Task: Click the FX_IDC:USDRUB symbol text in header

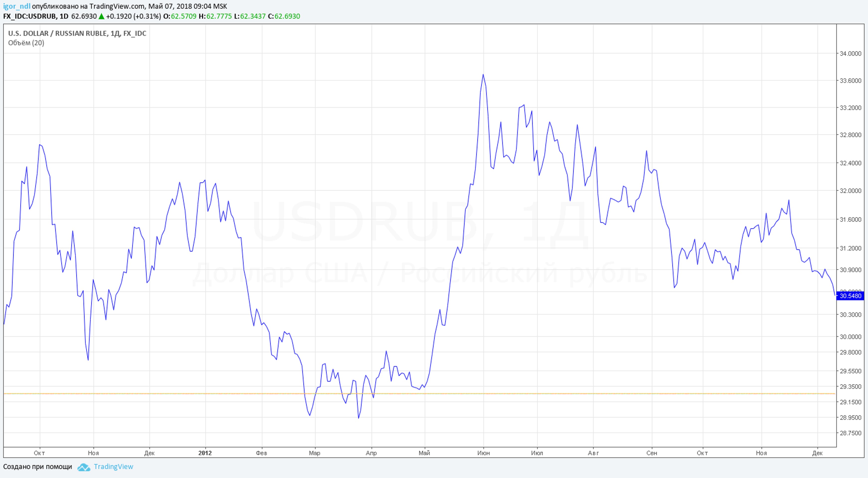Action: pos(30,16)
